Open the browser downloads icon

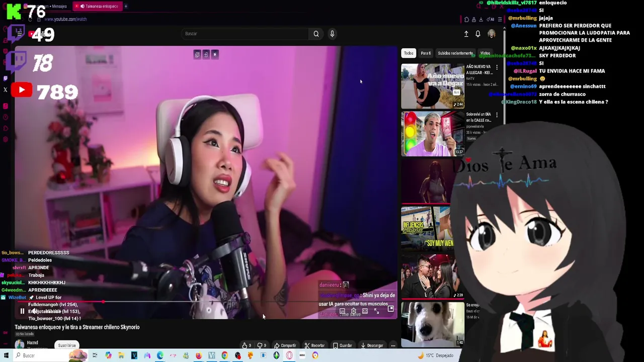(480, 19)
